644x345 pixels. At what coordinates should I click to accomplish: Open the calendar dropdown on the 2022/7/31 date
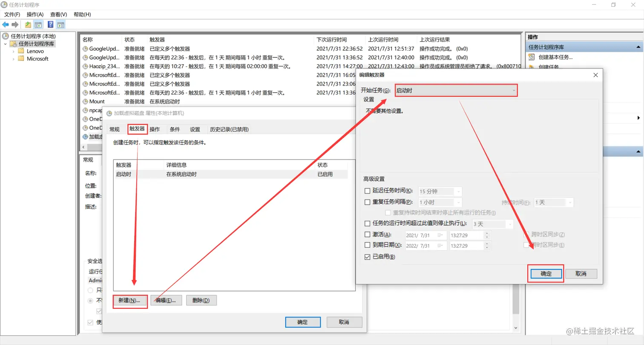coord(440,246)
